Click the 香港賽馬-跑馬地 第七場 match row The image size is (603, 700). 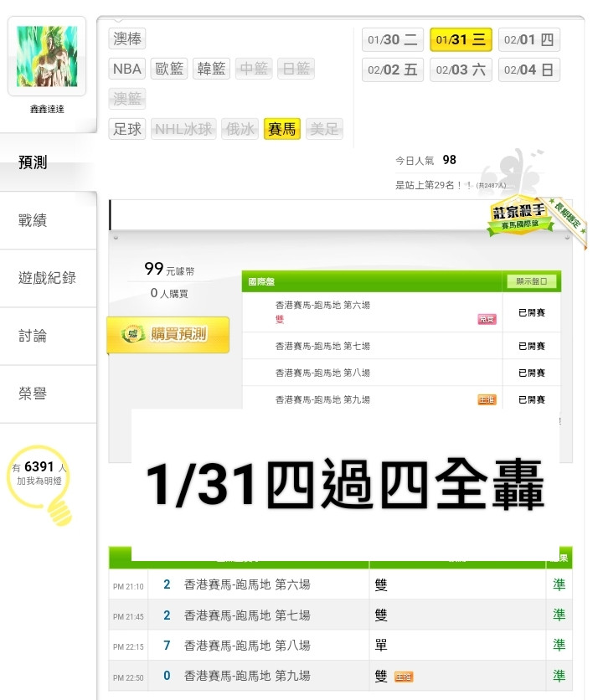(401, 346)
